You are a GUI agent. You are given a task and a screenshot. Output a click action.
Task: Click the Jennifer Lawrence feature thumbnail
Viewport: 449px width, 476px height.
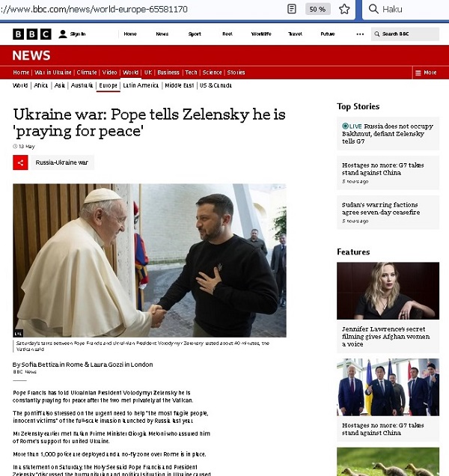coord(388,290)
